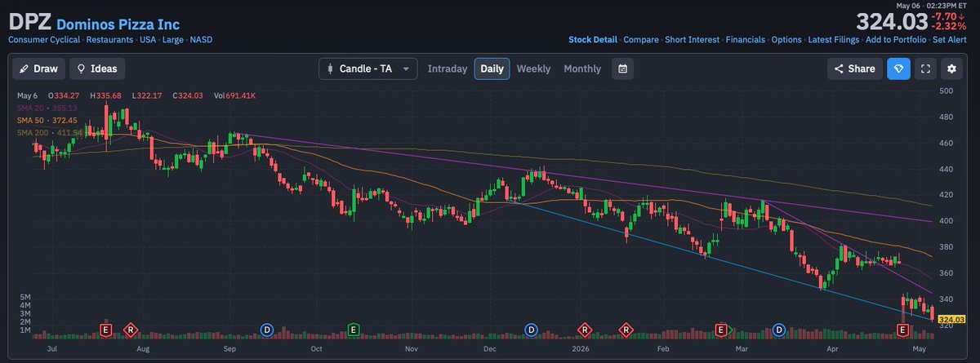Open the Consumer Cyclical sector link
The image size is (980, 363).
[x=44, y=39]
